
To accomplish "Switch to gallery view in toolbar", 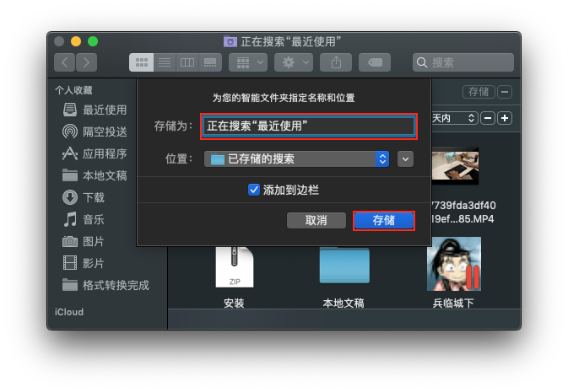I will click(210, 62).
